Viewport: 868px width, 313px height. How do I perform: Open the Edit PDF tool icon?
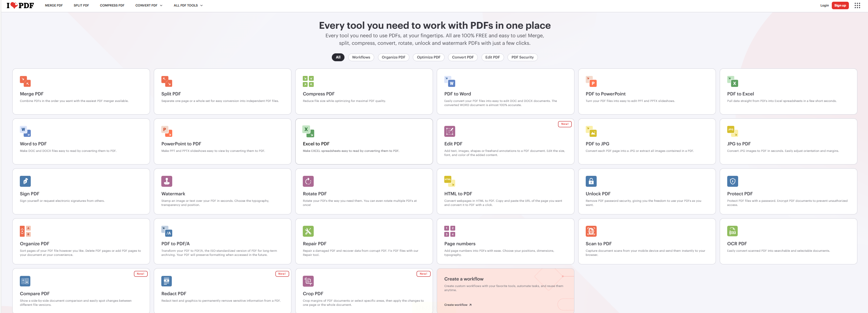pyautogui.click(x=449, y=131)
